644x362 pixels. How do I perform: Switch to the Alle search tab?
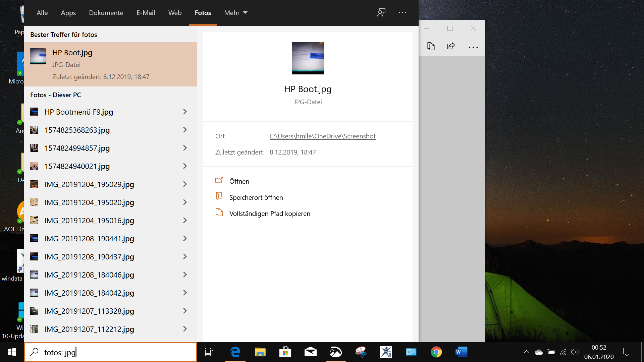42,13
